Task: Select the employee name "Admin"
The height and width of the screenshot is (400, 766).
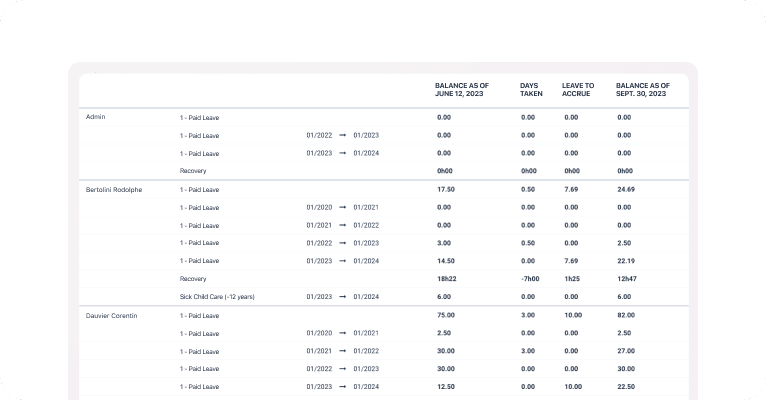Action: 95,117
